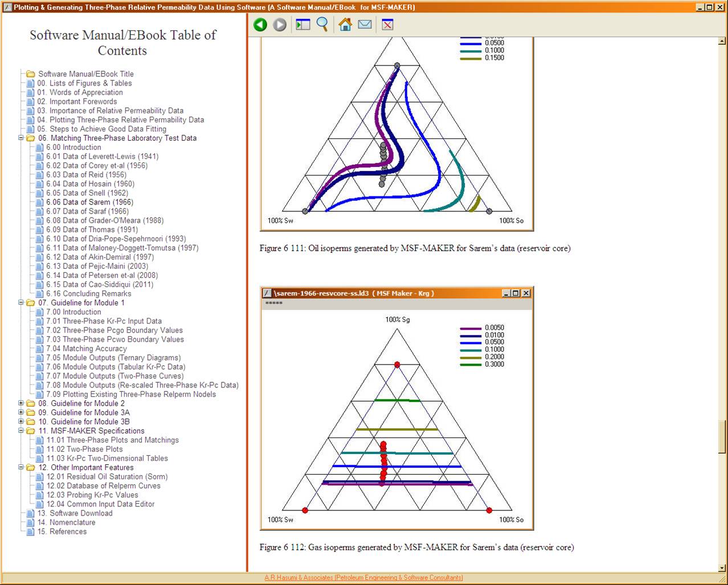Click the Software Manual/EBook Title folder icon
728x585 pixels.
tap(31, 74)
